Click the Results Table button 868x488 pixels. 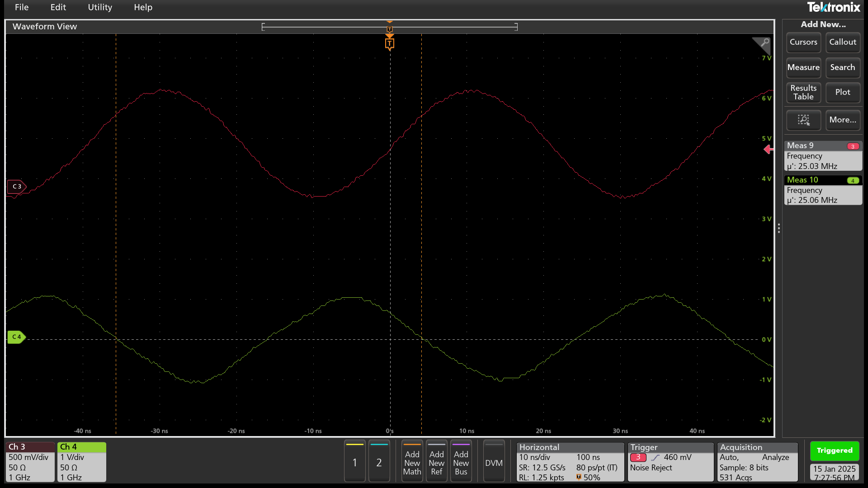tap(803, 92)
